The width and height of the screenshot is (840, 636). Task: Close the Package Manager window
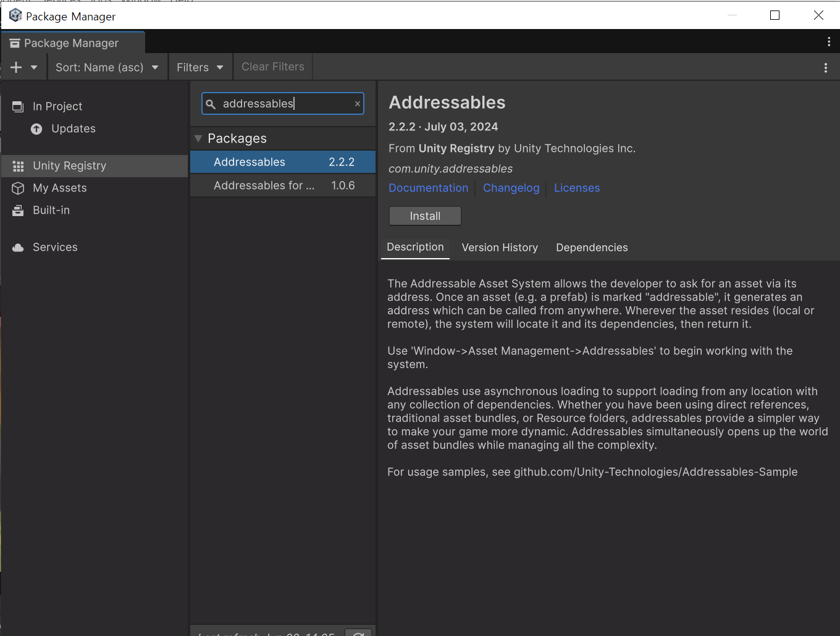pos(818,15)
